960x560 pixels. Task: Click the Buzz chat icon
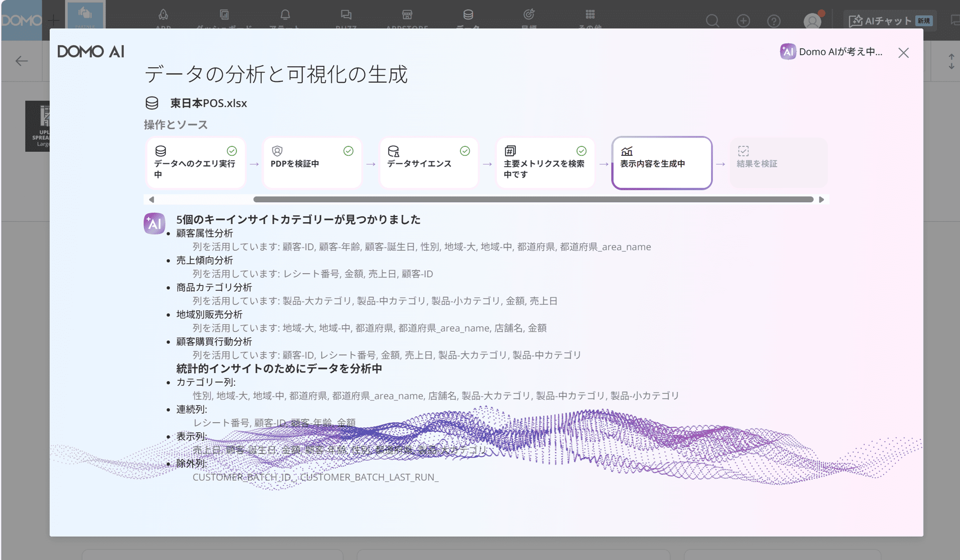pos(346,15)
